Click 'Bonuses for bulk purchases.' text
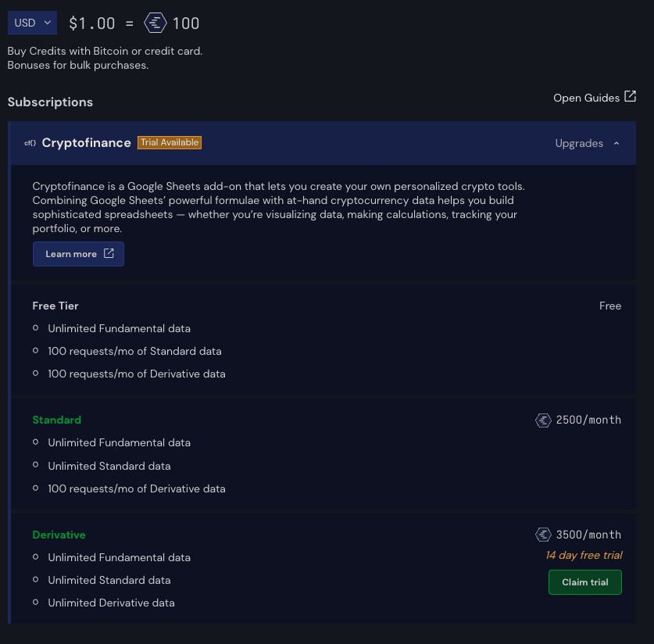 click(x=78, y=66)
